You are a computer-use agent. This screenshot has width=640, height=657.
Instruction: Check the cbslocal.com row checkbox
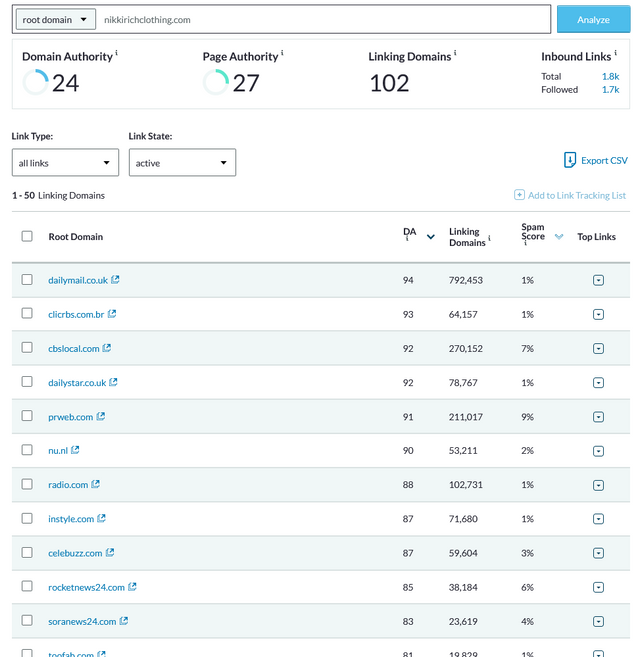(x=27, y=347)
